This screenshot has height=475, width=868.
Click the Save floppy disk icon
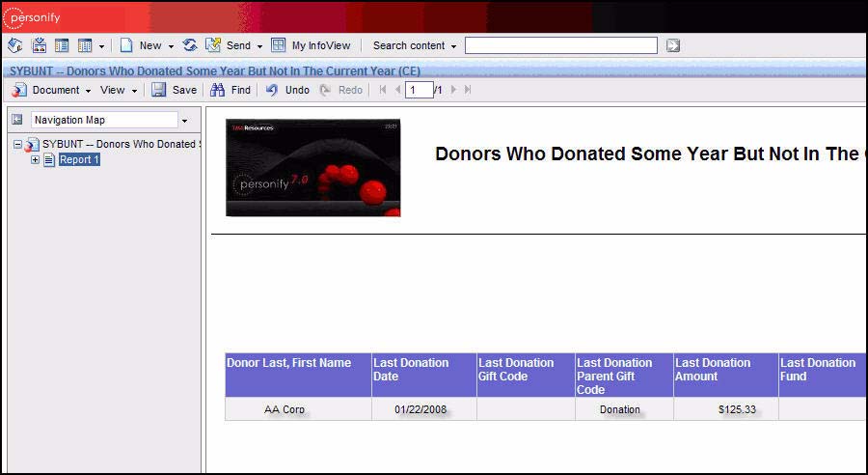pos(159,90)
